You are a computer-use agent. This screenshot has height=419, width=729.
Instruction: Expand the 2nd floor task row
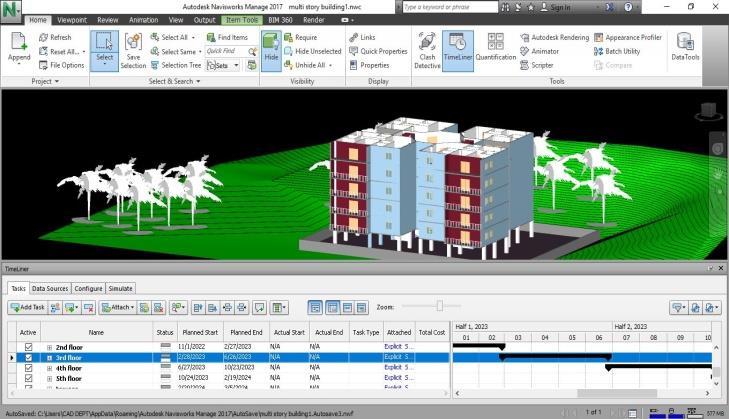click(49, 347)
